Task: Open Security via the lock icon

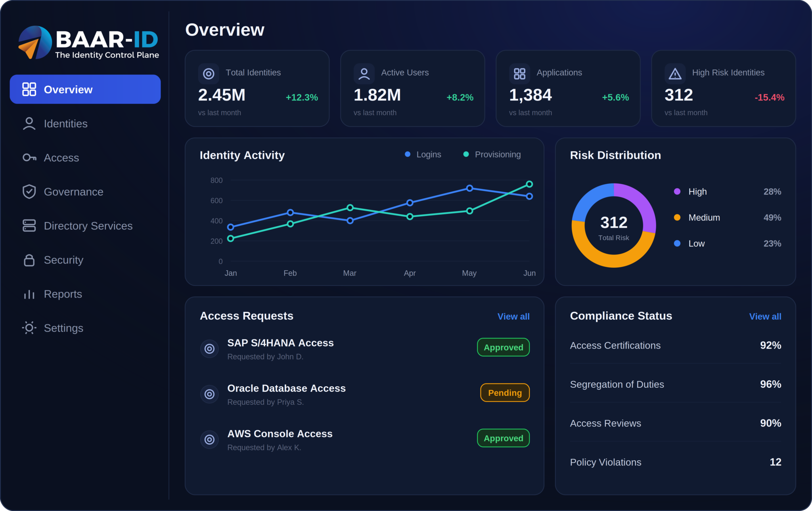Action: [29, 260]
